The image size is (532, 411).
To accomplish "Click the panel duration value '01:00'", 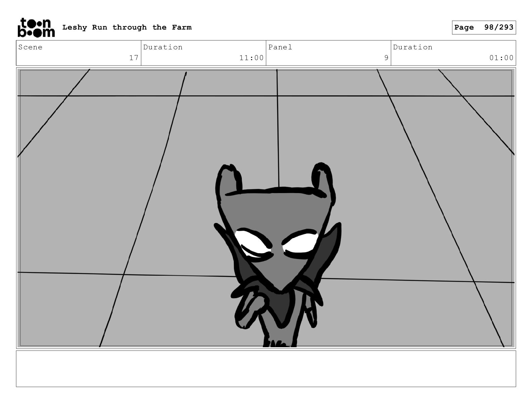I will [501, 58].
